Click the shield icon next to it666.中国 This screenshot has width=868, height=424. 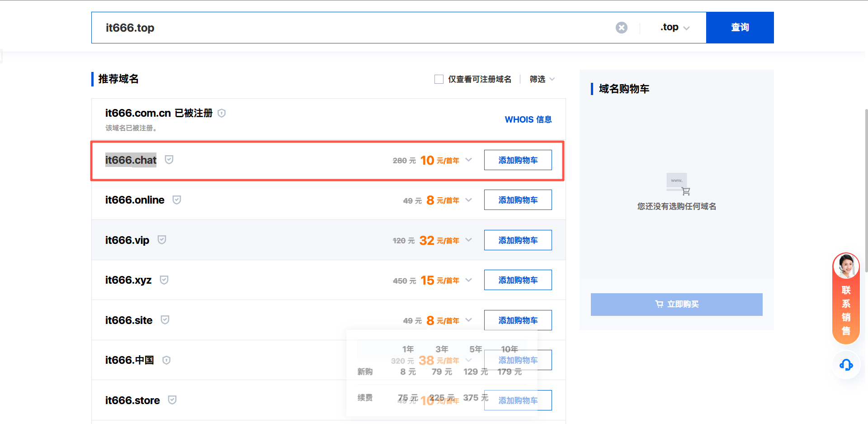166,360
